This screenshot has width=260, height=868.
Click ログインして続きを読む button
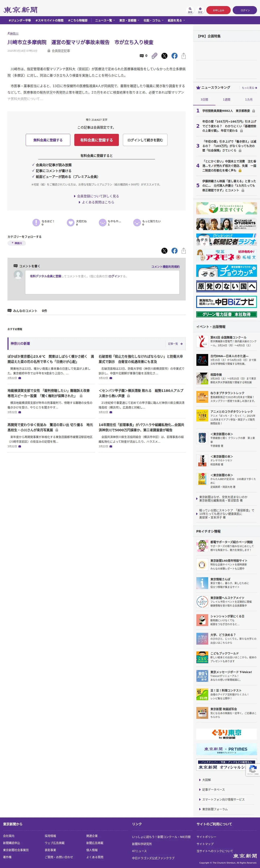pos(145,140)
